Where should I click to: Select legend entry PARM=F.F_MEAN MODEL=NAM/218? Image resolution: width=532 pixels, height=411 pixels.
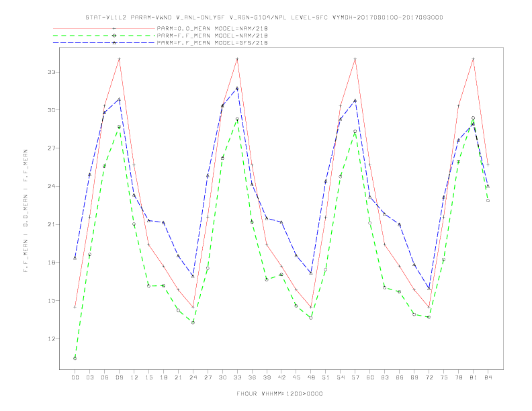212,36
